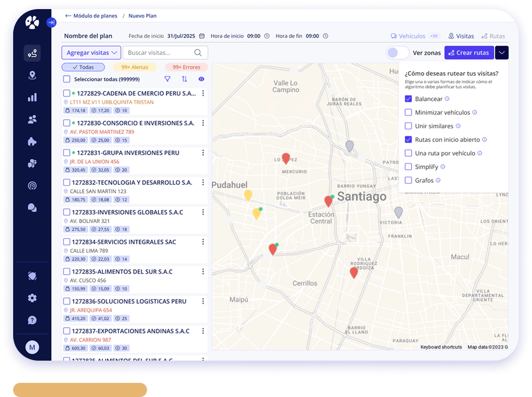Open the settings gear in sidebar
532x397 pixels.
coord(32,298)
